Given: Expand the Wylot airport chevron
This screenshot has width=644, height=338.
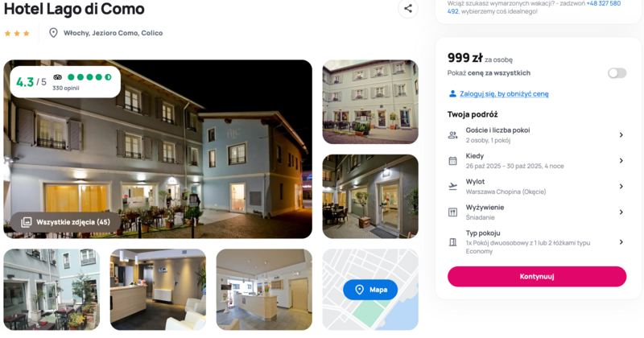Looking at the screenshot, I should (x=621, y=187).
